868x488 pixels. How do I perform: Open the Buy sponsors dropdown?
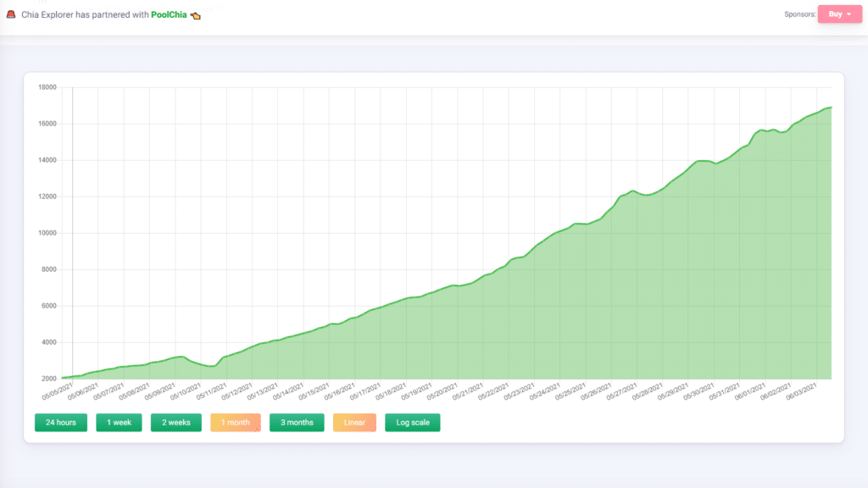coord(840,14)
